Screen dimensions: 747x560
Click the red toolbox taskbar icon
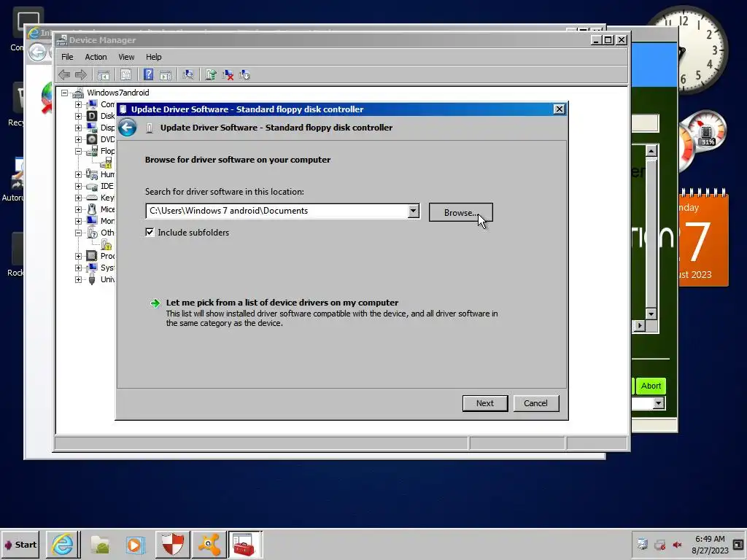(x=244, y=544)
